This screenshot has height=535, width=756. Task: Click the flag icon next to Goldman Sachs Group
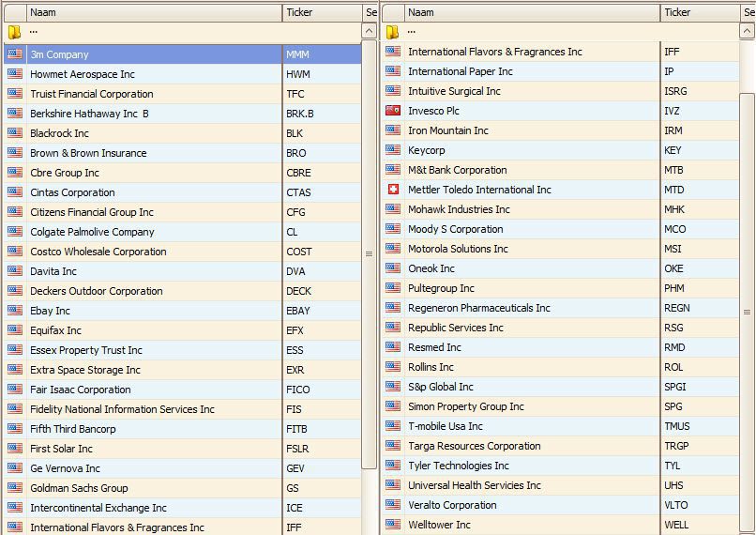point(14,488)
